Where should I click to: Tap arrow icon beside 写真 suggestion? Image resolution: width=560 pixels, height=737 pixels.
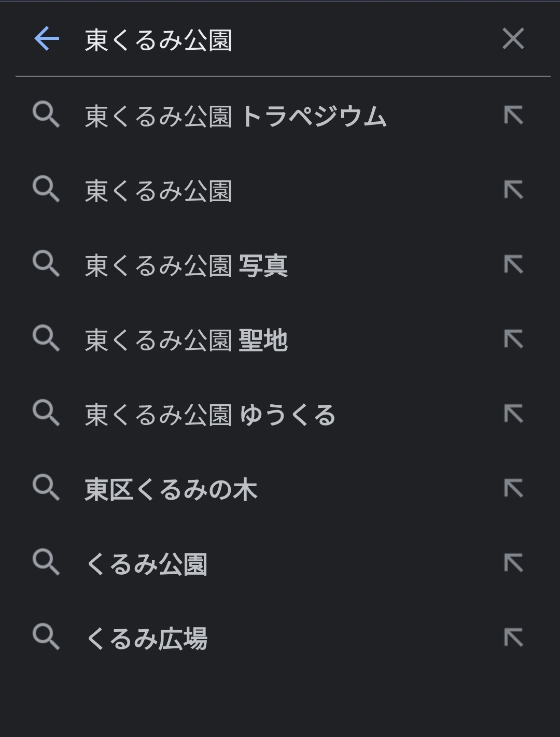coord(513,264)
